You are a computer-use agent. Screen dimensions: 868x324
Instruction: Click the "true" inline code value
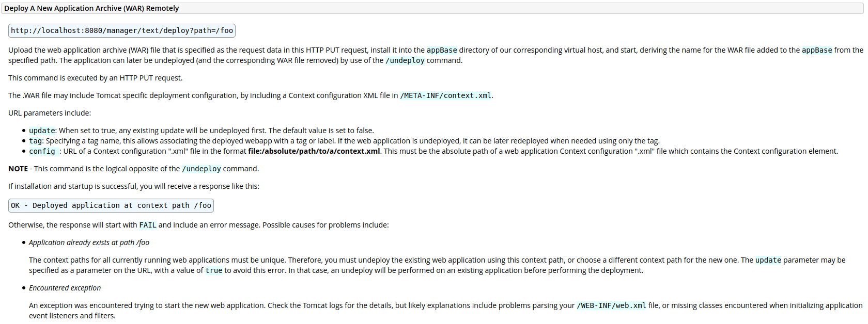[213, 270]
